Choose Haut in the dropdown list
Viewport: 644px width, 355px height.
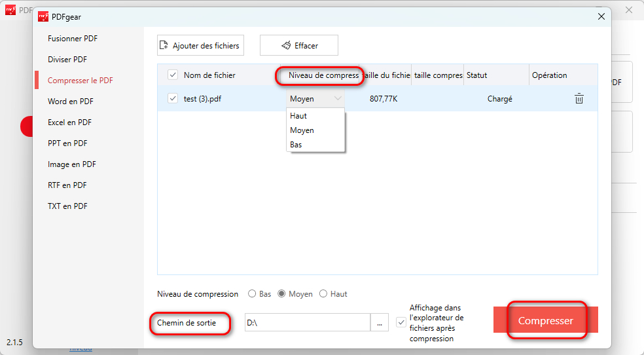click(315, 116)
